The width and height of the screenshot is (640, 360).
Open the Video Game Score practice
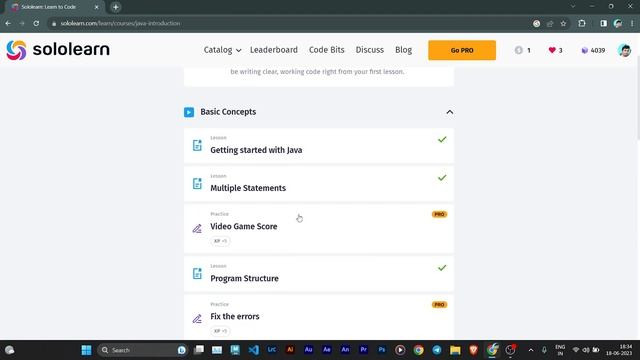coord(319,229)
